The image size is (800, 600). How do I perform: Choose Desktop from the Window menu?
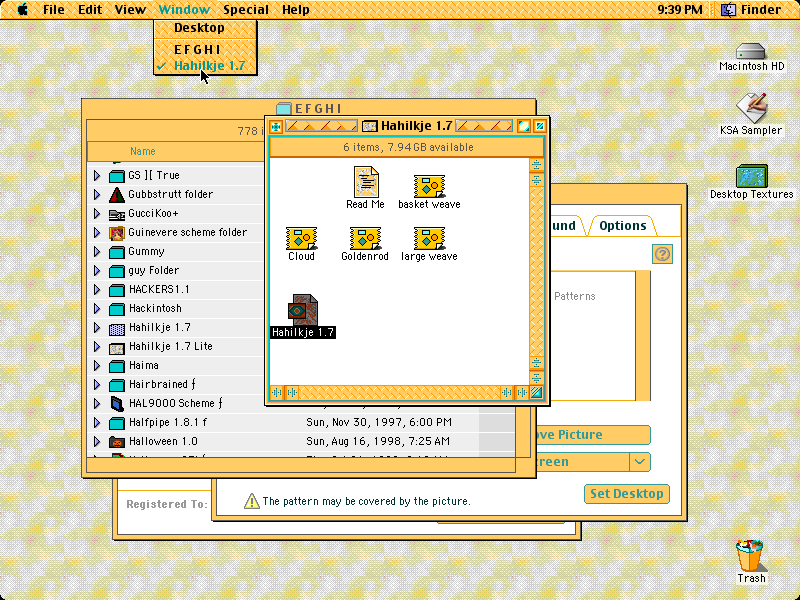pos(205,28)
